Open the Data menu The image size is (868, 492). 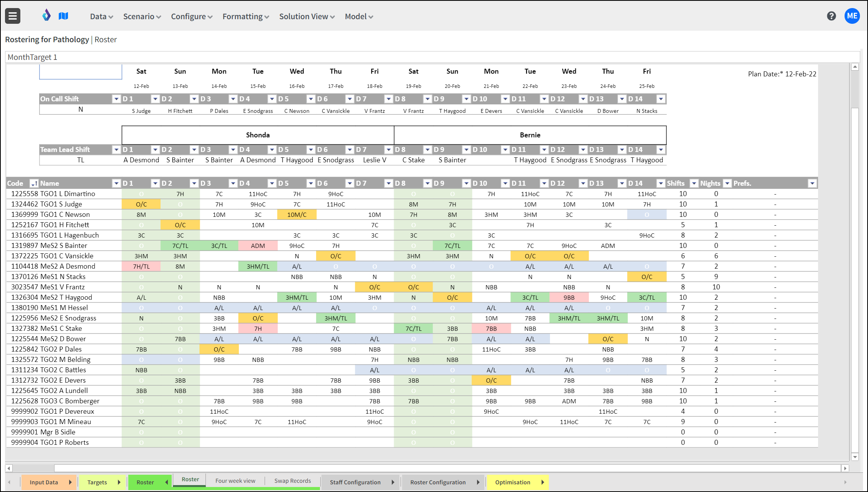(x=101, y=17)
